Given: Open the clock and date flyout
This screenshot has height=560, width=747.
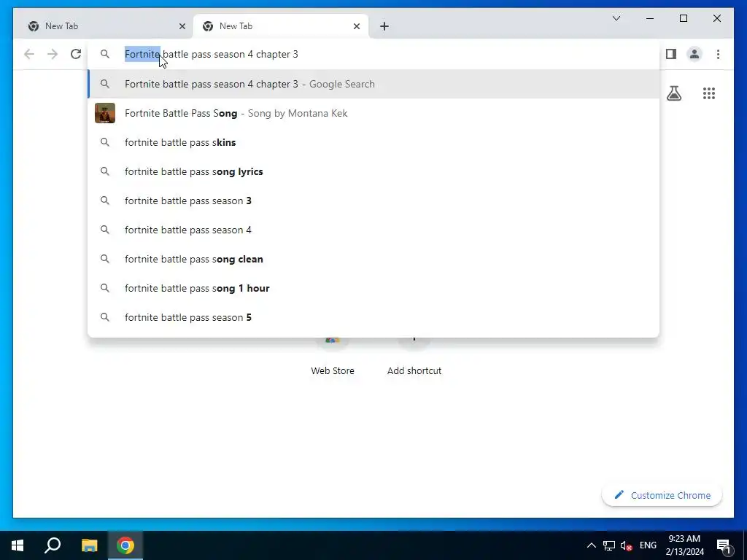Looking at the screenshot, I should [x=684, y=545].
